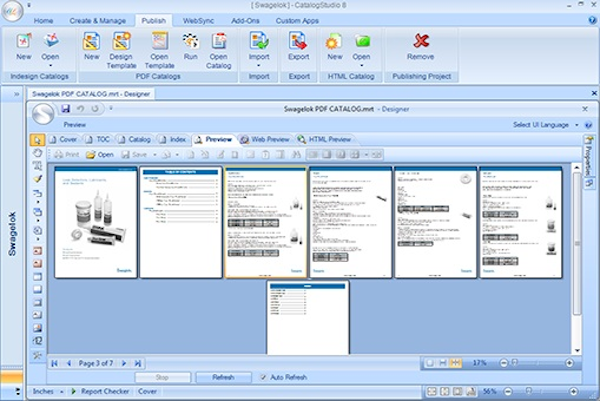Switch to single page view mode
The image size is (600, 401).
point(430,363)
